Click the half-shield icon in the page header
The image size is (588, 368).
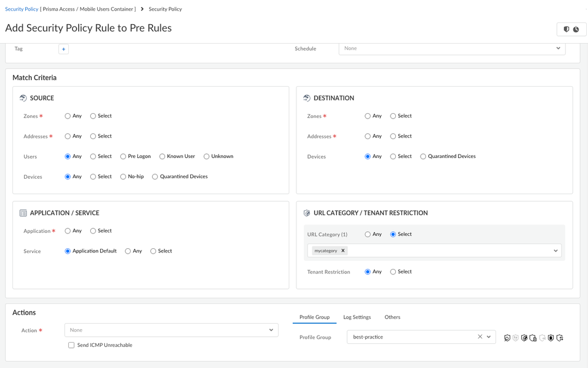tap(566, 29)
